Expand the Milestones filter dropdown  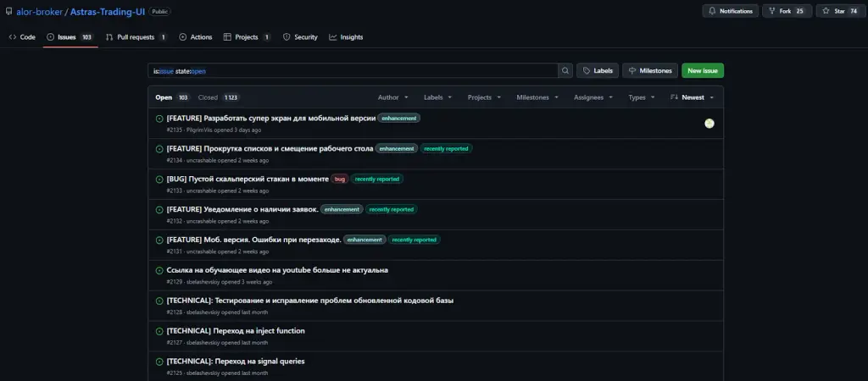537,97
